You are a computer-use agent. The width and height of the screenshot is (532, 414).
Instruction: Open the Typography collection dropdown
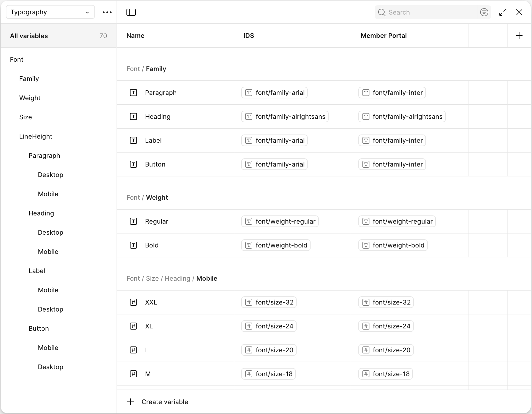pyautogui.click(x=50, y=12)
